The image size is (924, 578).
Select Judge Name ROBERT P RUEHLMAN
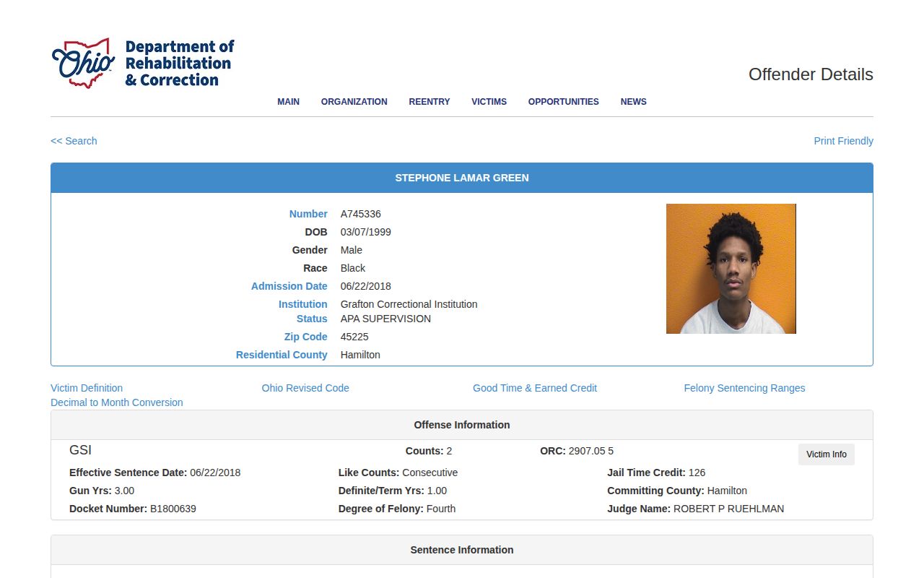pyautogui.click(x=695, y=509)
